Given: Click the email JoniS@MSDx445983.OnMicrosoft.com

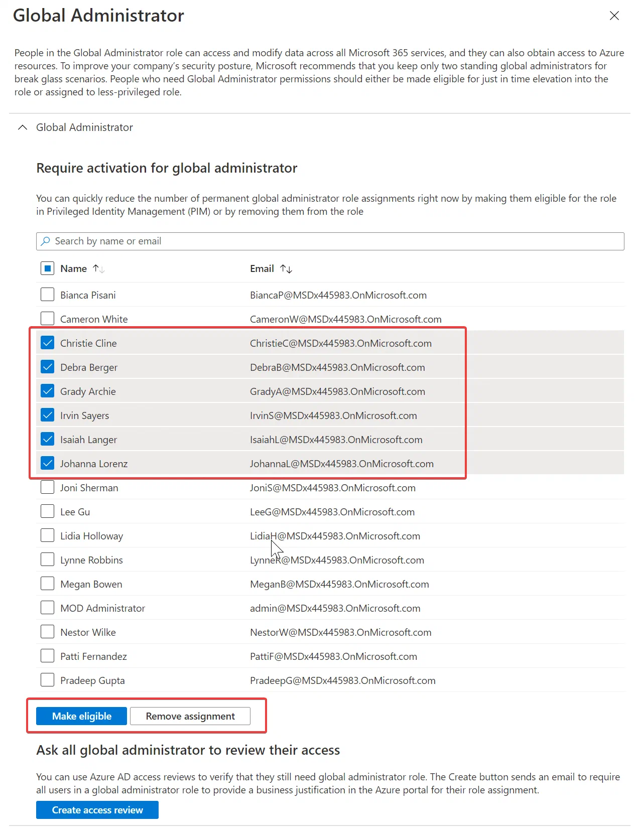Looking at the screenshot, I should (x=333, y=488).
